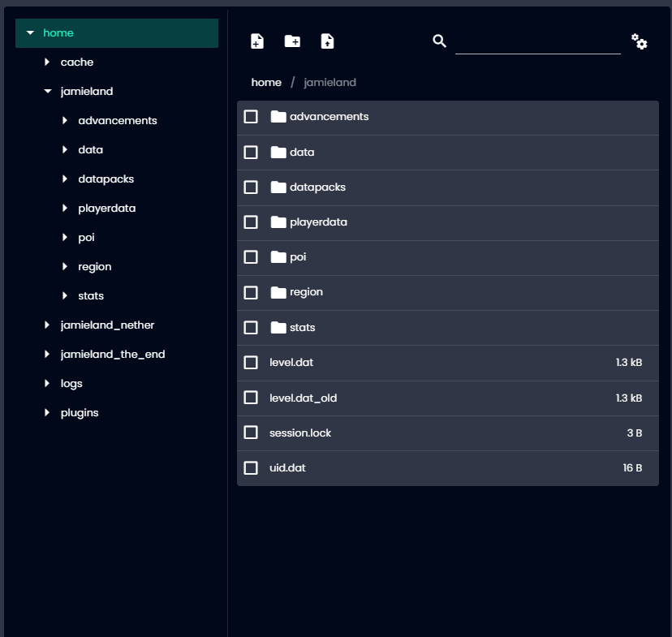
Task: Expand the cache tree node arrow
Action: [x=47, y=62]
